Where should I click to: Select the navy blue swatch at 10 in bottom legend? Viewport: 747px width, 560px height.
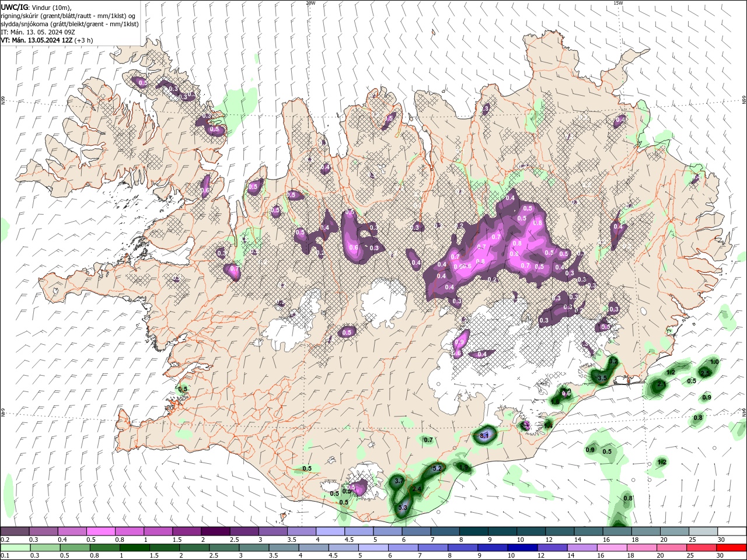[521, 548]
